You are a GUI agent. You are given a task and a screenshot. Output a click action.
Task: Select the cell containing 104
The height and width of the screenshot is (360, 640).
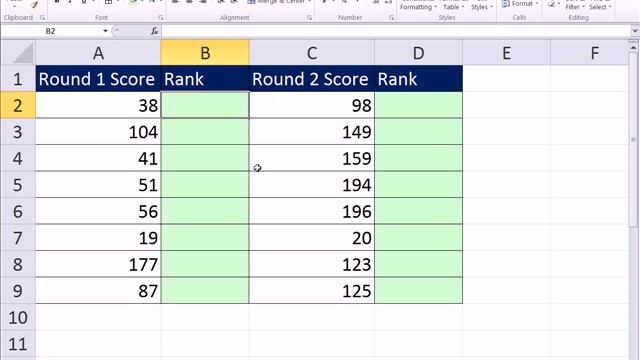point(98,132)
